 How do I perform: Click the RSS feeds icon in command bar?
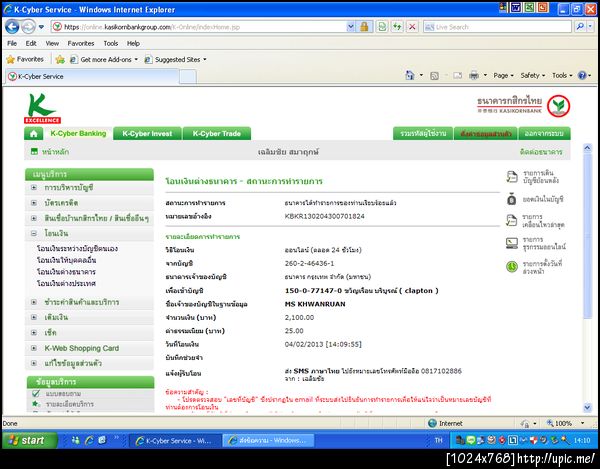[x=434, y=76]
